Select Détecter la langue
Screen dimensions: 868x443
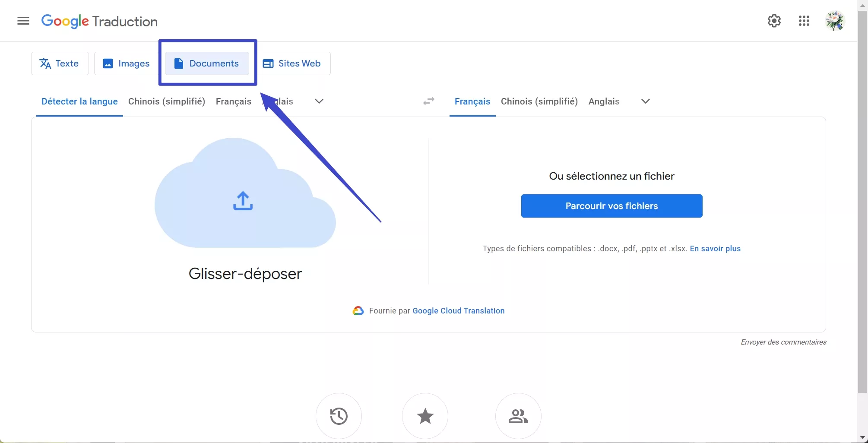79,101
